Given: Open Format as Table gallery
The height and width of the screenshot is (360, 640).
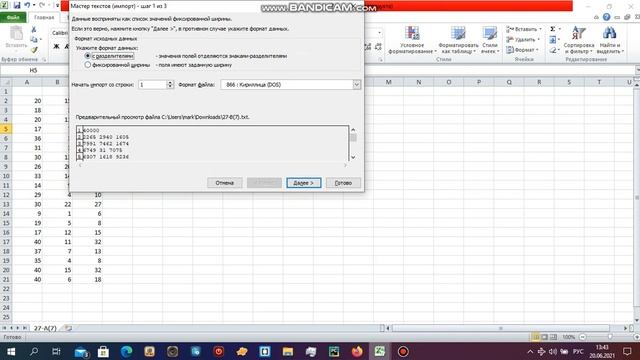Looking at the screenshot, I should point(458,40).
